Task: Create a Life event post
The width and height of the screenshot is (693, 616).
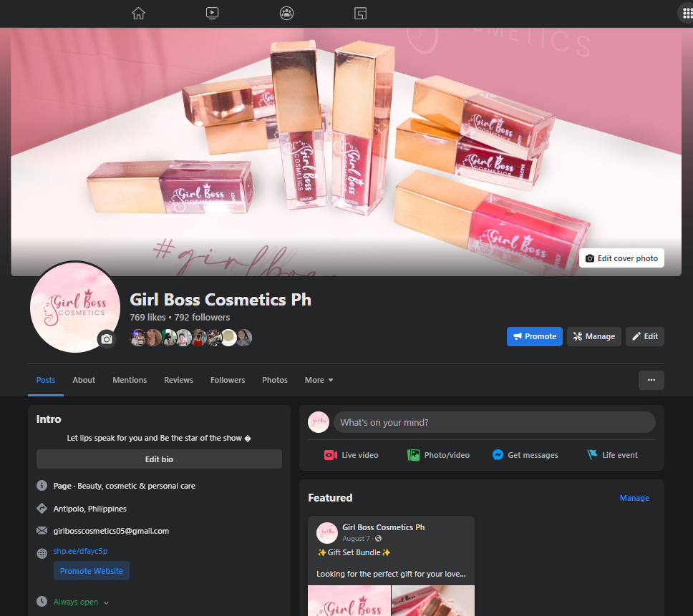Action: tap(613, 455)
